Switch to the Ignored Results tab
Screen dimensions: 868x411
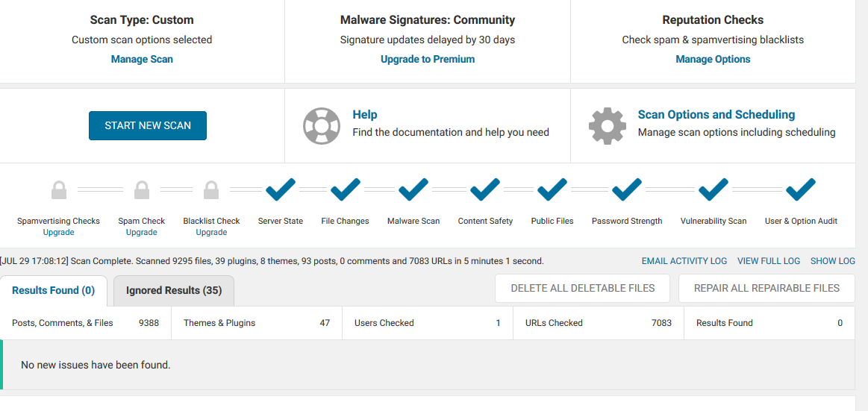[174, 290]
